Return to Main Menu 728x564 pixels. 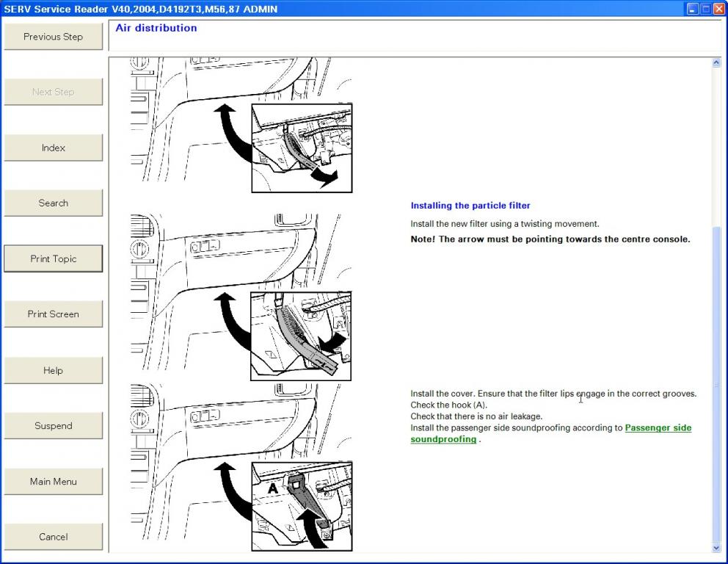tap(54, 481)
